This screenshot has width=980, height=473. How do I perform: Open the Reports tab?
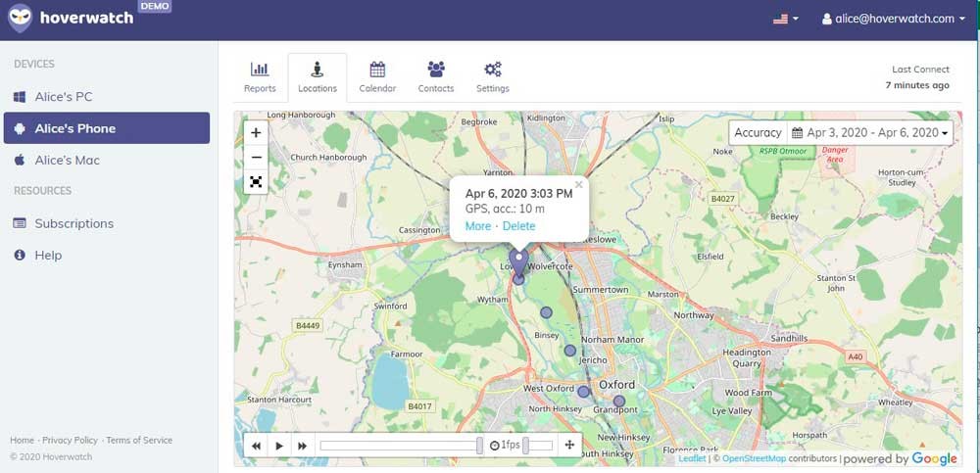click(x=260, y=77)
